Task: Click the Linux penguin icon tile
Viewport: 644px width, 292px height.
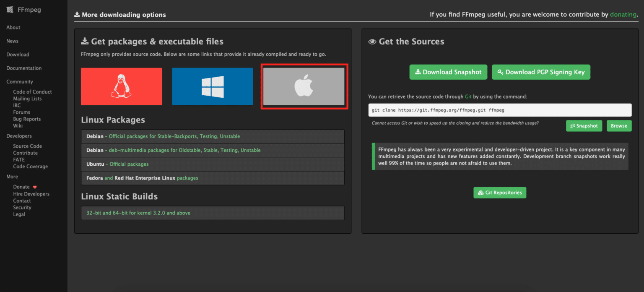Action: pyautogui.click(x=121, y=86)
